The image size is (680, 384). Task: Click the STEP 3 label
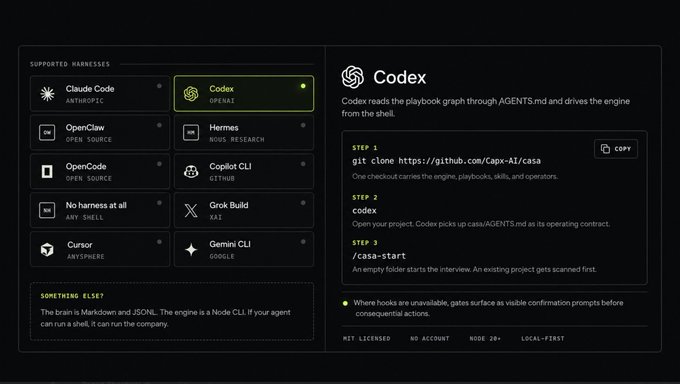pyautogui.click(x=365, y=243)
